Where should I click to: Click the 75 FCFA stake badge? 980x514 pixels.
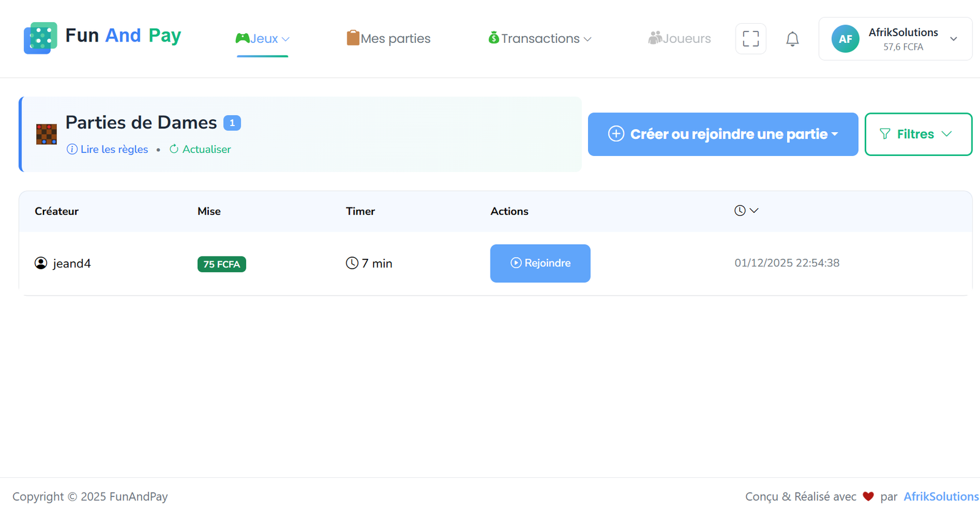[x=221, y=264]
